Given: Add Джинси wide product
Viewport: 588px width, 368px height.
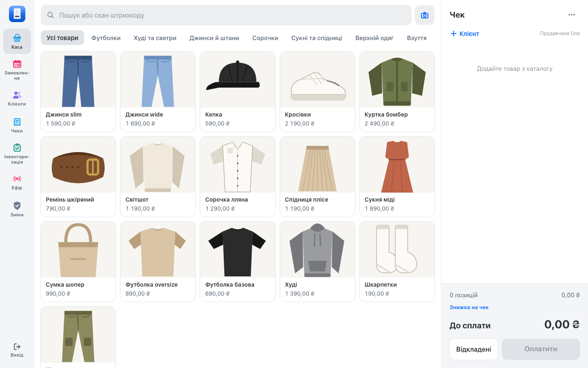Looking at the screenshot, I should 158,92.
